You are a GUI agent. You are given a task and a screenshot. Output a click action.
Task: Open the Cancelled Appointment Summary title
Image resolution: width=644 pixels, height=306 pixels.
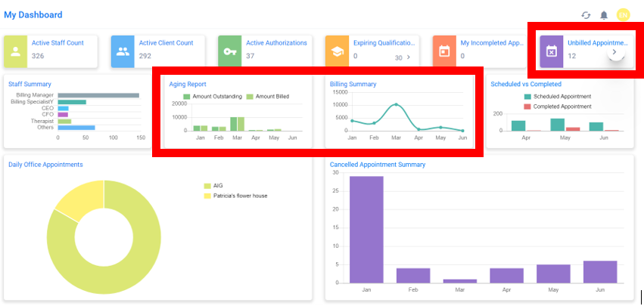(378, 165)
